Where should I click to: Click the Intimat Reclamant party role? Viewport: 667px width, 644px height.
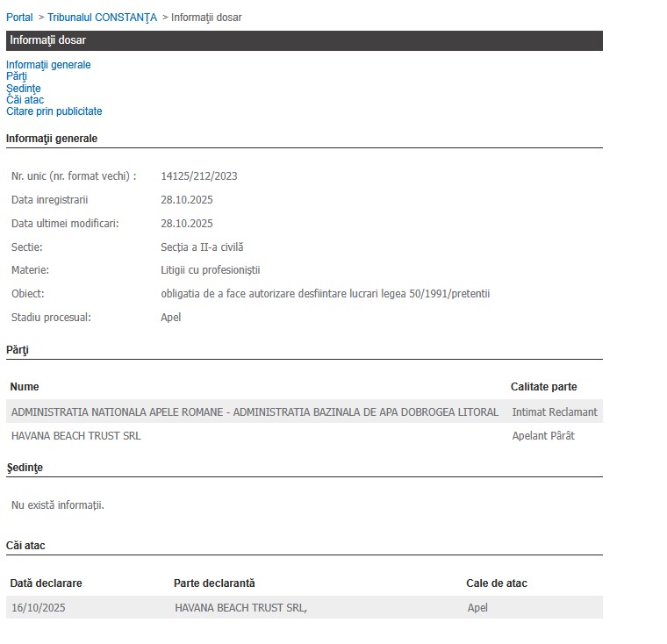tap(555, 412)
